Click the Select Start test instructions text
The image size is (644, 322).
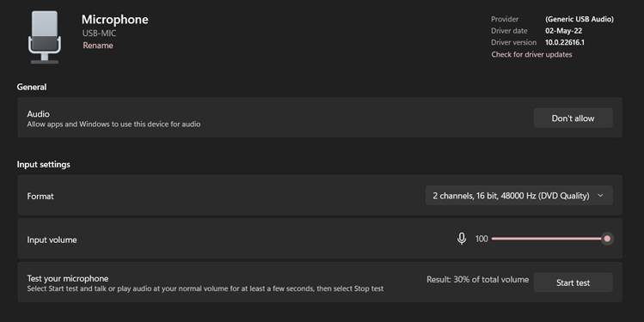(x=205, y=289)
